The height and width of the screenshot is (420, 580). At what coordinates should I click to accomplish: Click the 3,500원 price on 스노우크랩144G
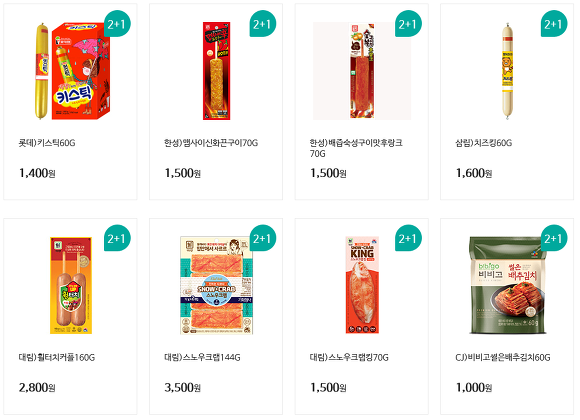pyautogui.click(x=182, y=387)
